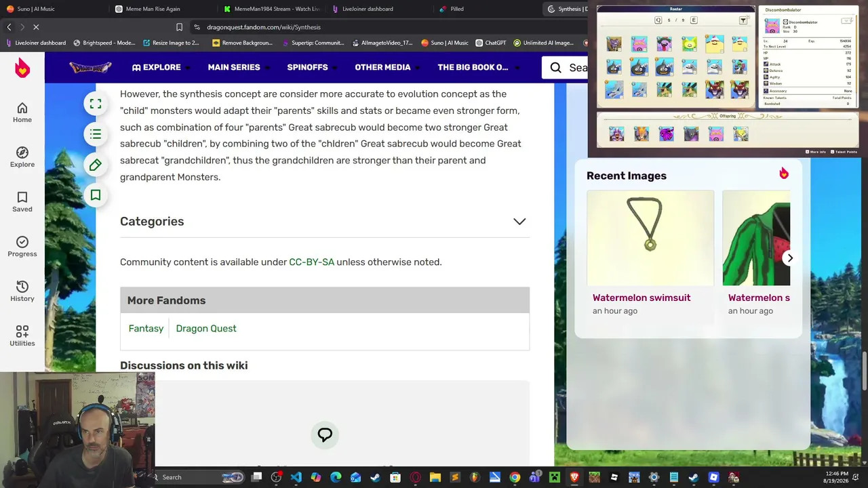Open Visual Studio Code from taskbar
The height and width of the screenshot is (488, 868).
(296, 477)
